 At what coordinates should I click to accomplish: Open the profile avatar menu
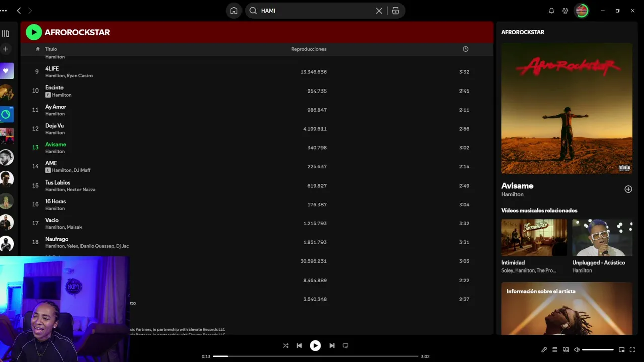click(582, 11)
